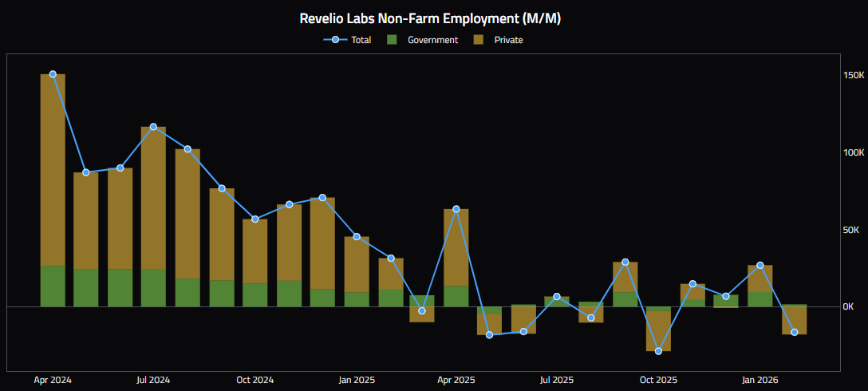This screenshot has width=868, height=391.
Task: Select the Total line marker for Dec 2024
Action: pyautogui.click(x=322, y=198)
